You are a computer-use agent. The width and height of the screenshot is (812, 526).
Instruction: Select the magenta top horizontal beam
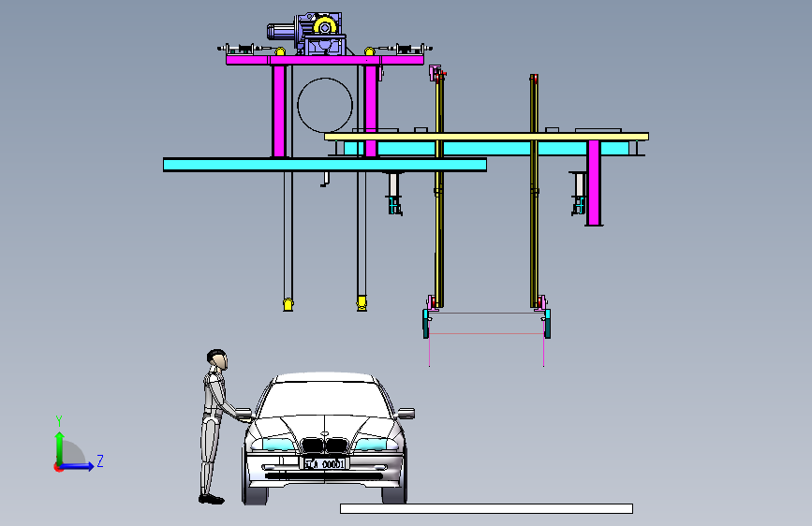pyautogui.click(x=325, y=60)
